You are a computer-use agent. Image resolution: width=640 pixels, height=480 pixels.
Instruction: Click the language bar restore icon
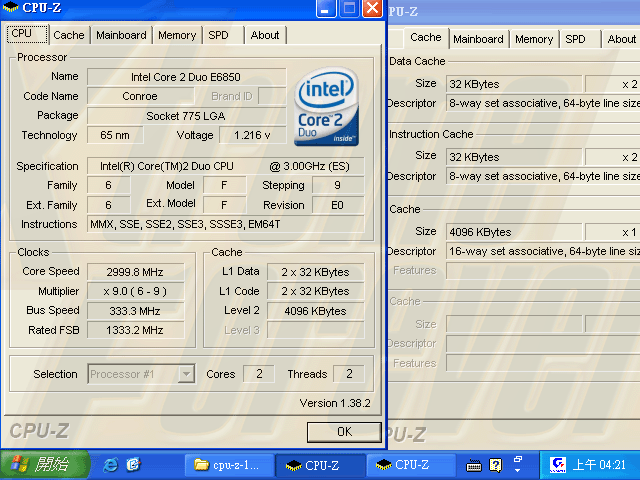[x=517, y=460]
